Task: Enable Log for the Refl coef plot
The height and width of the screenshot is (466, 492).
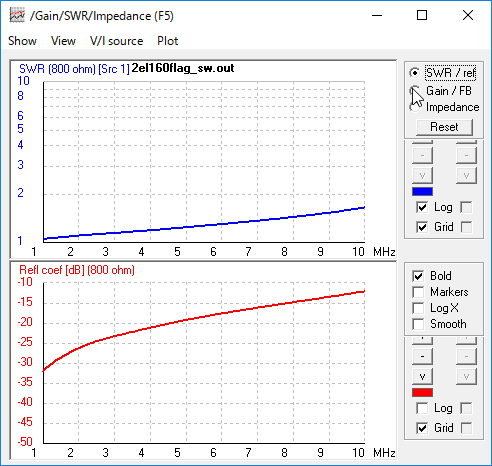Action: [x=422, y=408]
